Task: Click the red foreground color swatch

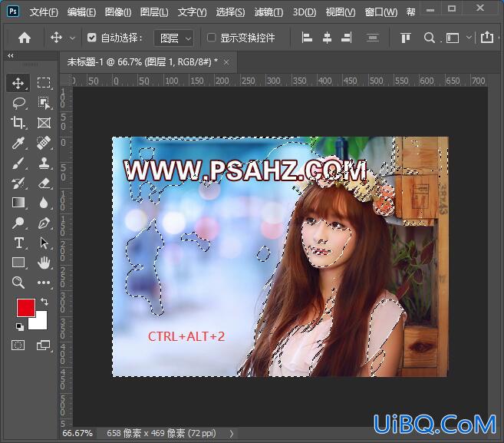Action: coord(26,308)
